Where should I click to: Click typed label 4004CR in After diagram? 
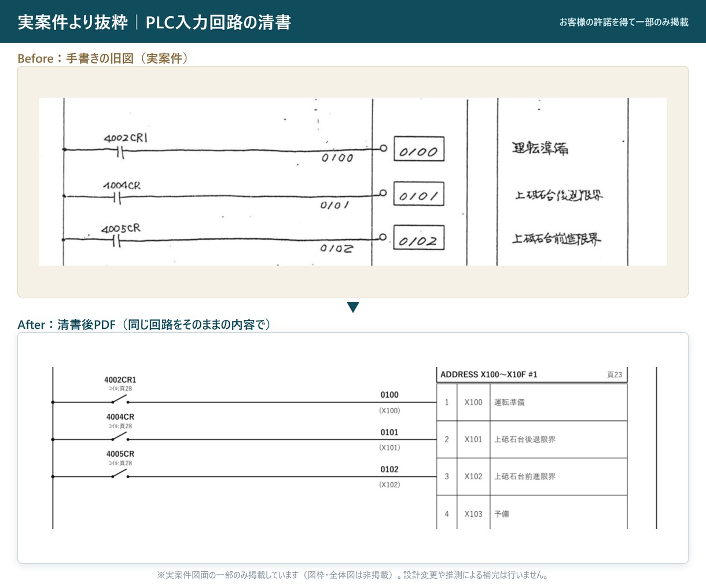[120, 417]
